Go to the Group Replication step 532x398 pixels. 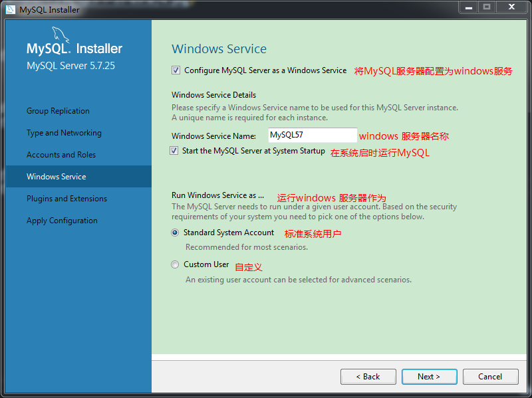[x=58, y=111]
